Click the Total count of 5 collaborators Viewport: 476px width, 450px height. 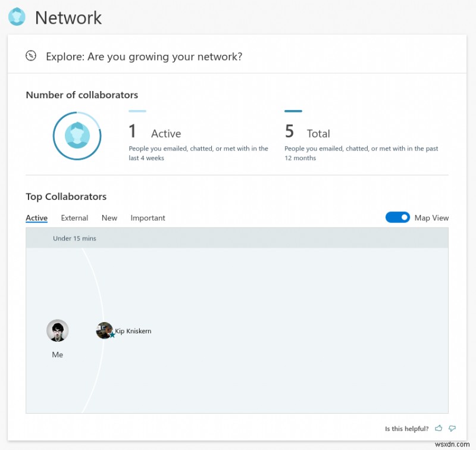(290, 131)
